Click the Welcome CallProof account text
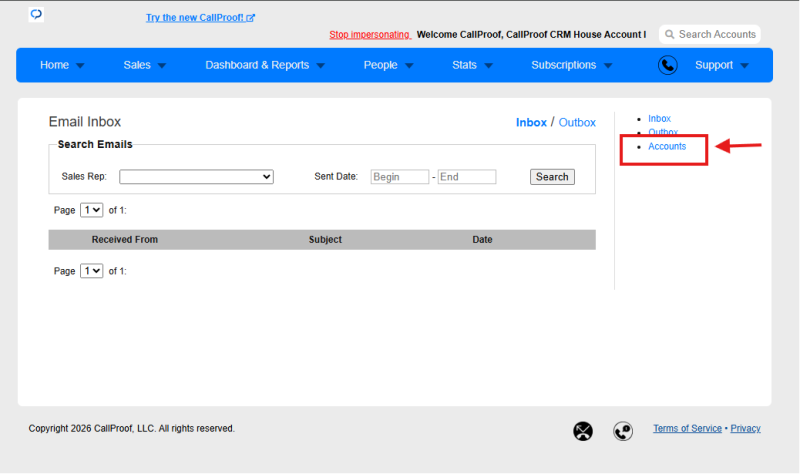 pos(531,35)
